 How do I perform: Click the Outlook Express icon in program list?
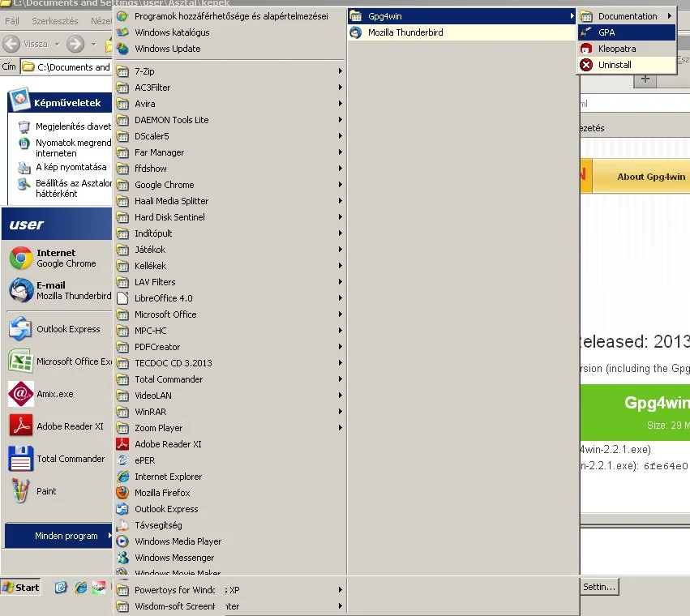pos(122,509)
